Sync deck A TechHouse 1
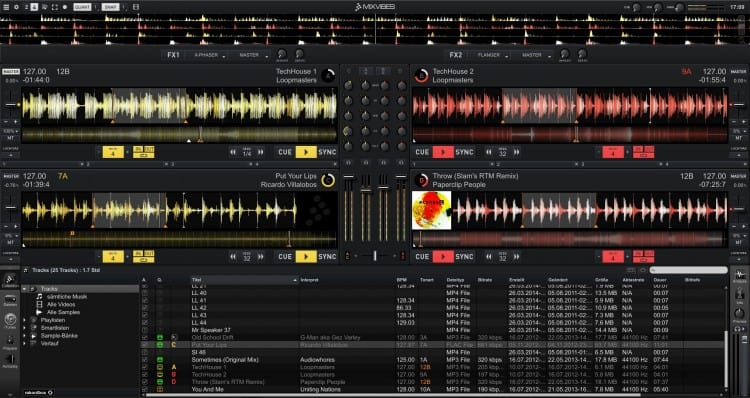The width and height of the screenshot is (750, 398). (327, 152)
